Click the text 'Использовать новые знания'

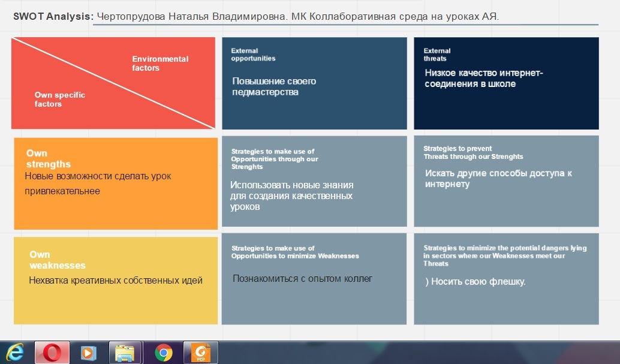pyautogui.click(x=291, y=185)
